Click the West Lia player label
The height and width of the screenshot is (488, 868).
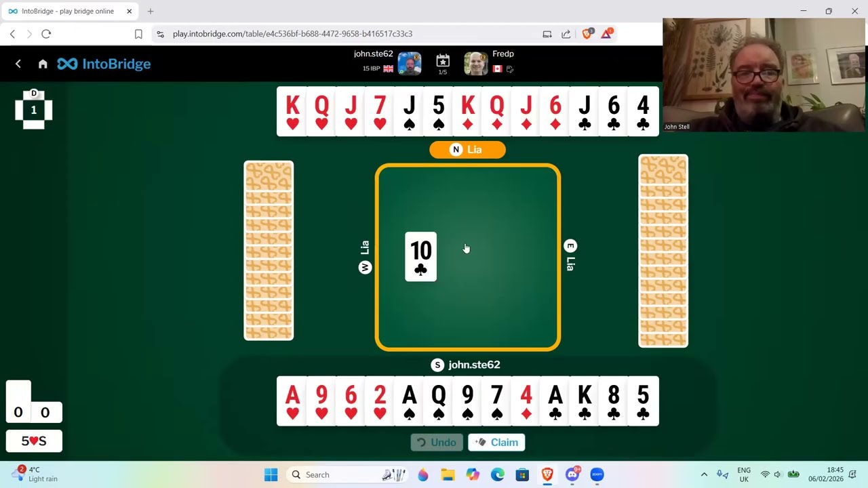(x=365, y=257)
